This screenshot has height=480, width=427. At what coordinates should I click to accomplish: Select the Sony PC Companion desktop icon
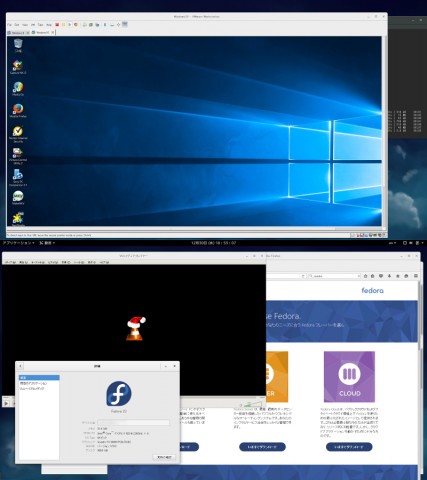tap(18, 178)
